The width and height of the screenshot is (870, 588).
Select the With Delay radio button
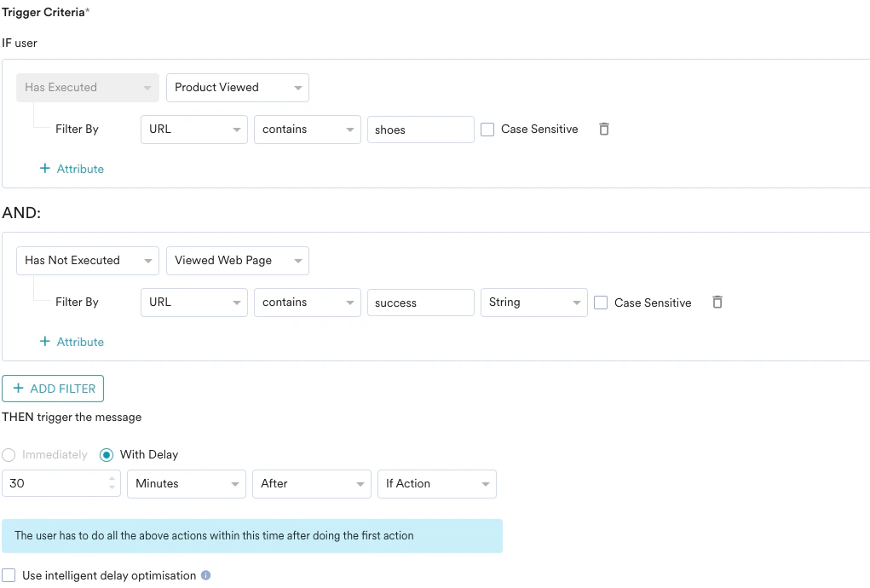pos(107,454)
